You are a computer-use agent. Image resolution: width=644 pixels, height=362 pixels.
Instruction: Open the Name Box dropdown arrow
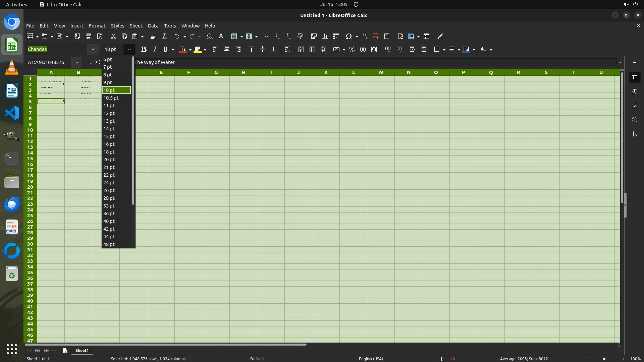pos(77,62)
